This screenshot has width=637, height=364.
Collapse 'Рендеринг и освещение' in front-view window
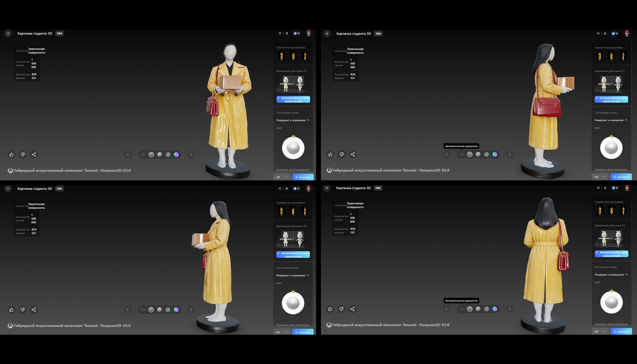pos(293,120)
